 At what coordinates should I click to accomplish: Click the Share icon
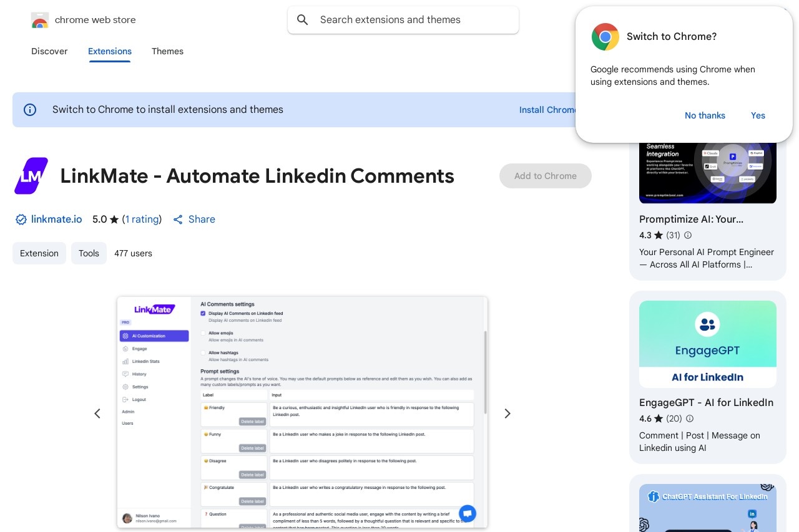(x=178, y=220)
